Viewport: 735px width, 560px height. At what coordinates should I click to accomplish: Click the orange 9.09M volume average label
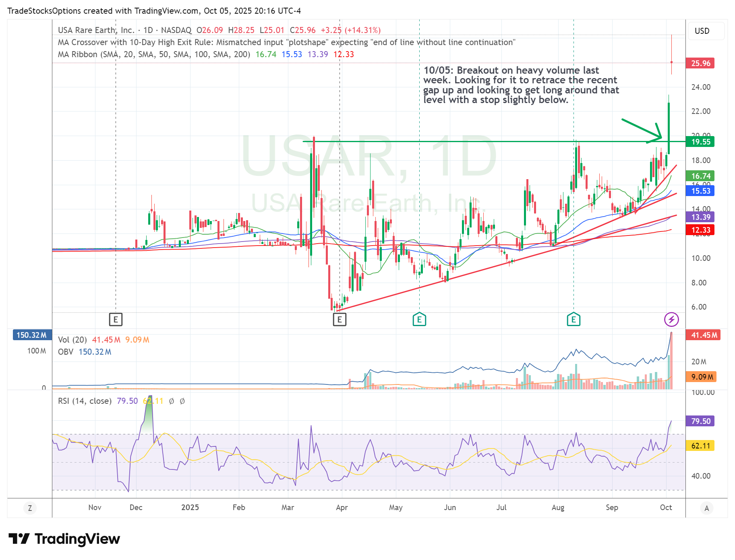701,377
